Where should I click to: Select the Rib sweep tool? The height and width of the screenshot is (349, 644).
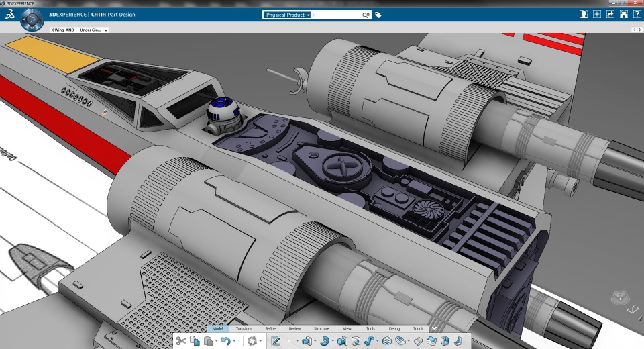(x=369, y=341)
